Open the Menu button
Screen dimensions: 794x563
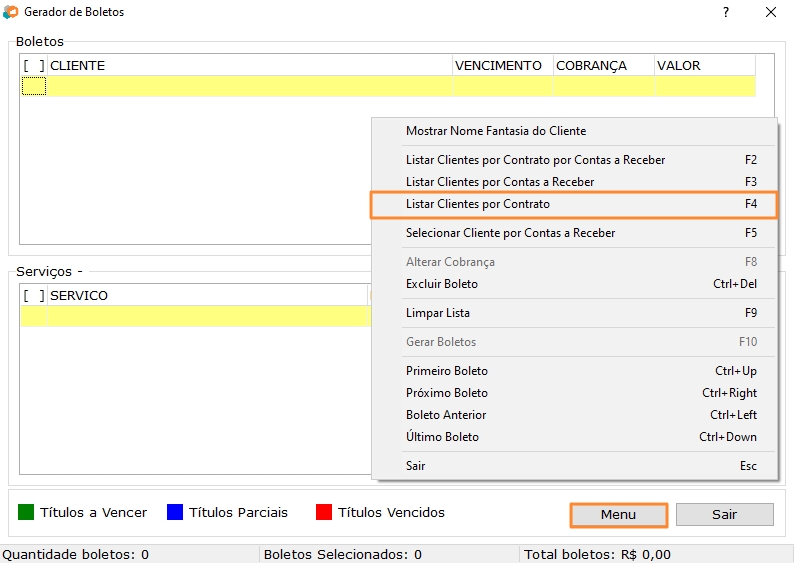pyautogui.click(x=618, y=514)
